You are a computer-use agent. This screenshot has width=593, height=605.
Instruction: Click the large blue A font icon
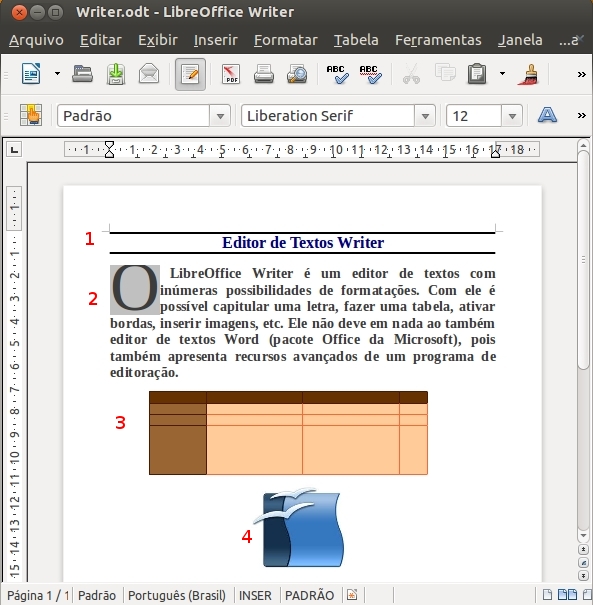pos(547,115)
